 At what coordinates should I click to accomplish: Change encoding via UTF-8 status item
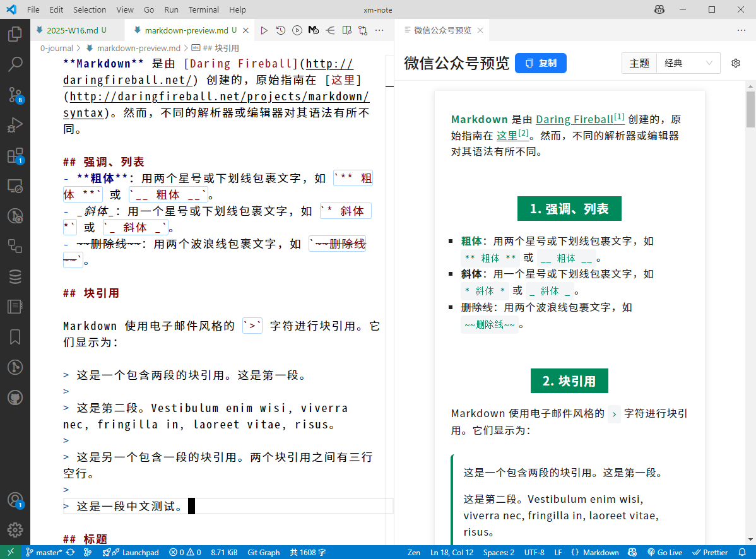[535, 552]
